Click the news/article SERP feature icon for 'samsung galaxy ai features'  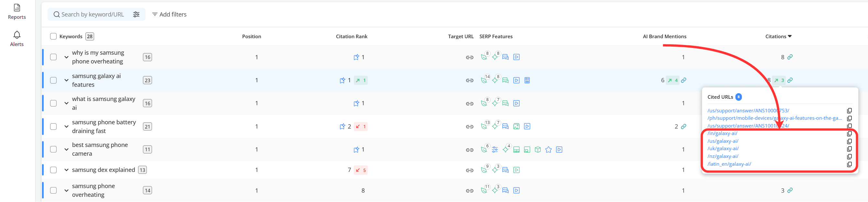coord(527,80)
